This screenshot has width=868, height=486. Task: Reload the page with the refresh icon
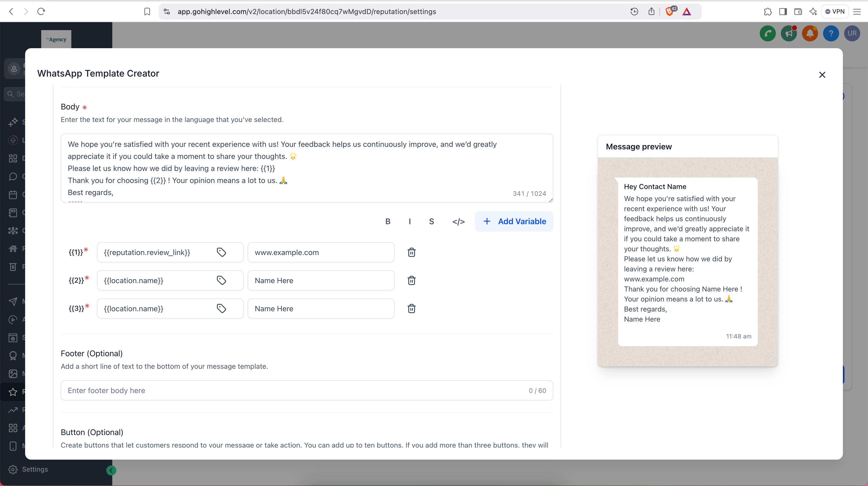pyautogui.click(x=41, y=12)
